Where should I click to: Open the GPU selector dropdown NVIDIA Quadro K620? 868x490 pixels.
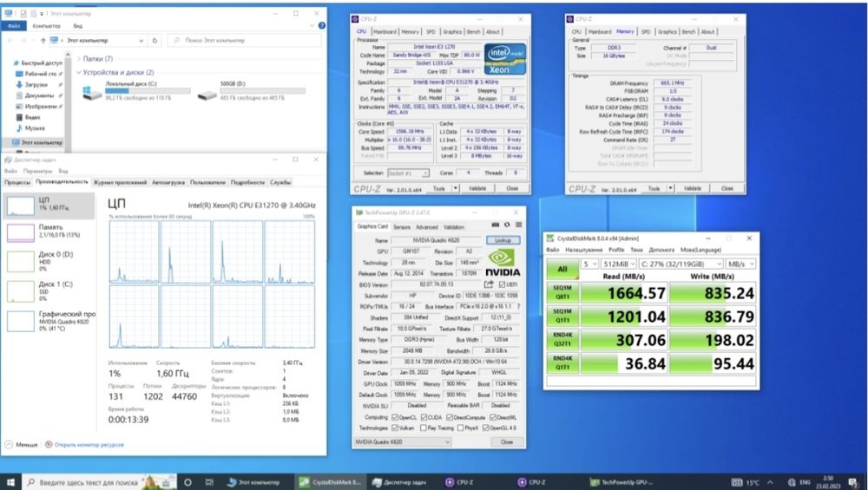point(403,442)
